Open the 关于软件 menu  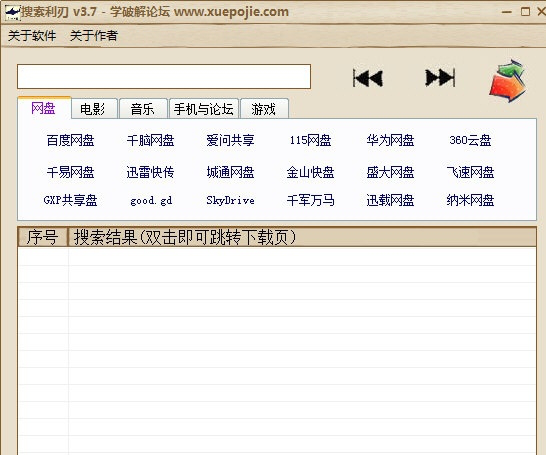coord(32,36)
